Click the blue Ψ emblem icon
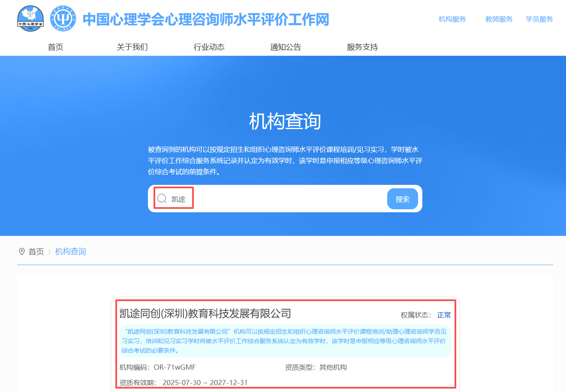 (63, 19)
